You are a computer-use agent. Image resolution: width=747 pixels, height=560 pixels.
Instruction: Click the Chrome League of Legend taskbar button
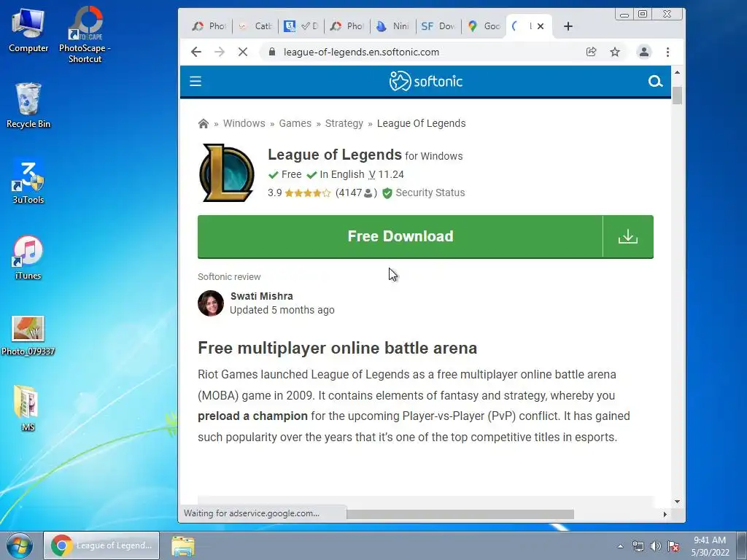coord(101,545)
